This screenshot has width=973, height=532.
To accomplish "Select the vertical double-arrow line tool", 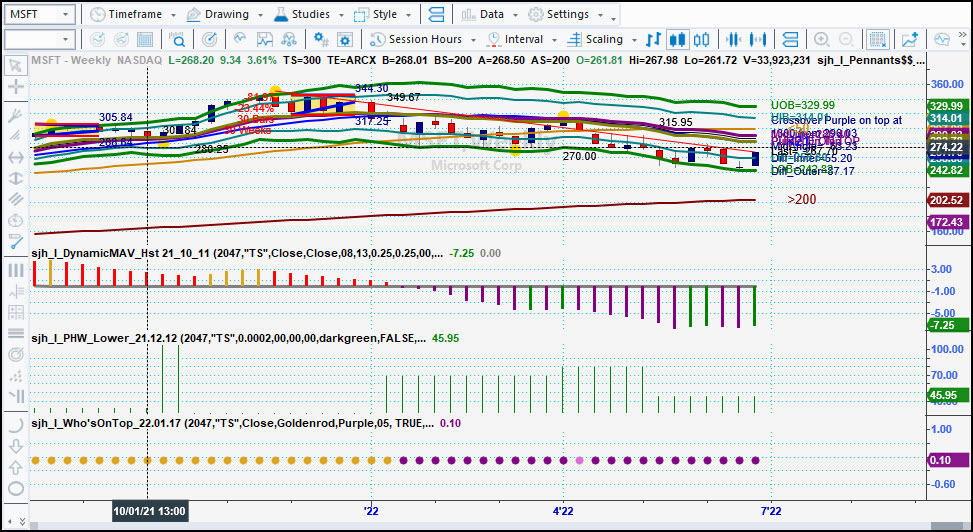I will click(16, 178).
